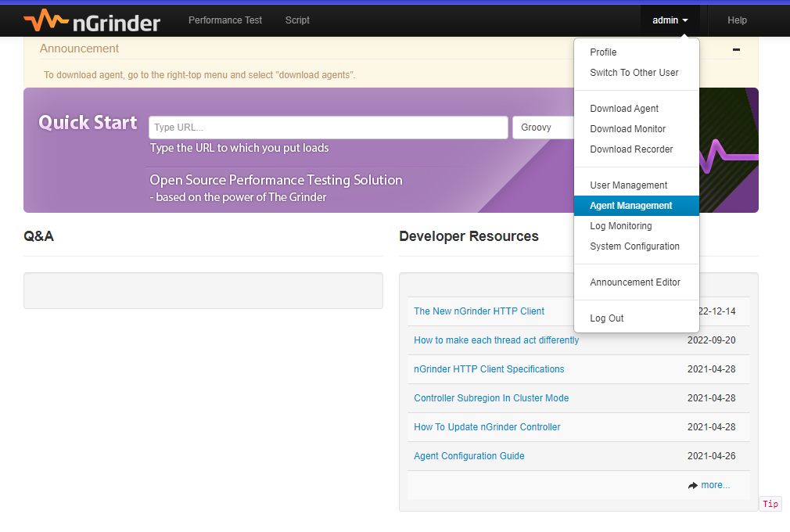The height and width of the screenshot is (532, 790).
Task: Open the Help link in navbar
Action: 737,20
